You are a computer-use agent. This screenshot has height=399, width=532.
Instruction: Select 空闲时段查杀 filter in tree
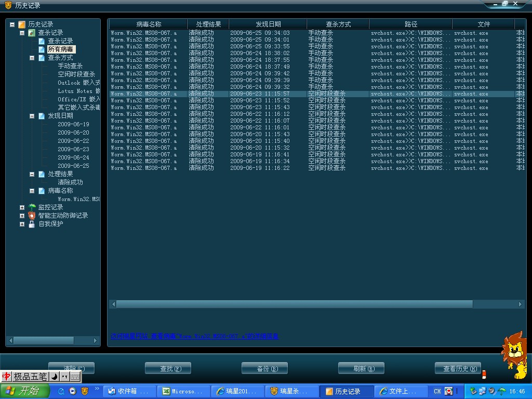(x=76, y=74)
